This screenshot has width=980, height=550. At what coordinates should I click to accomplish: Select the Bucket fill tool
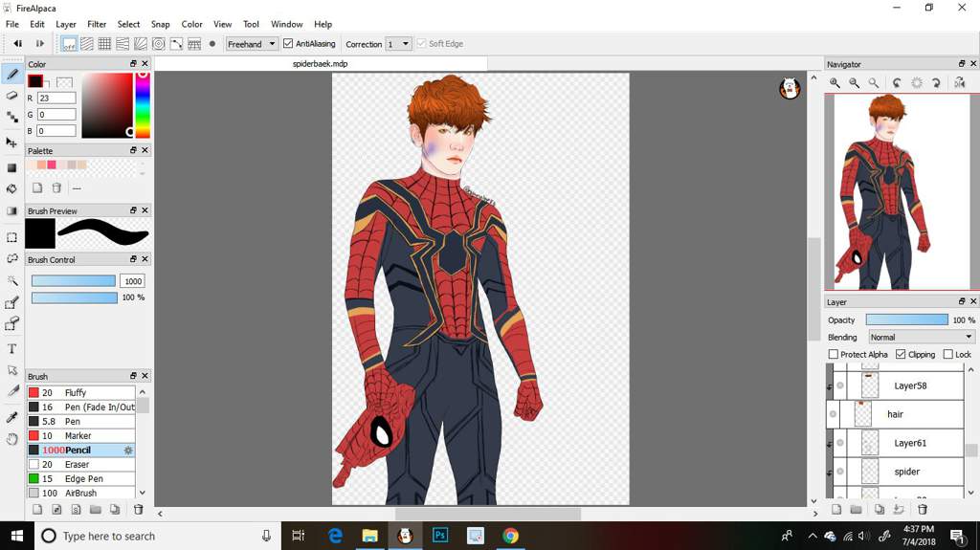pos(11,188)
